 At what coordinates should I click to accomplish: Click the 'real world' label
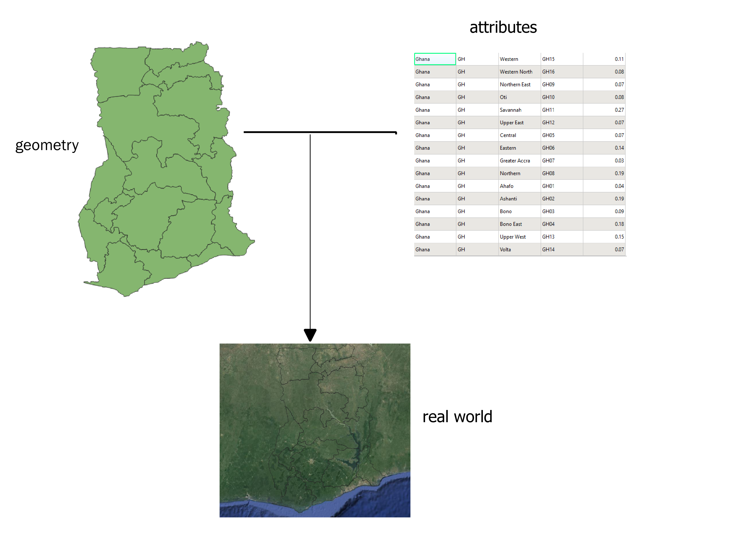point(457,416)
